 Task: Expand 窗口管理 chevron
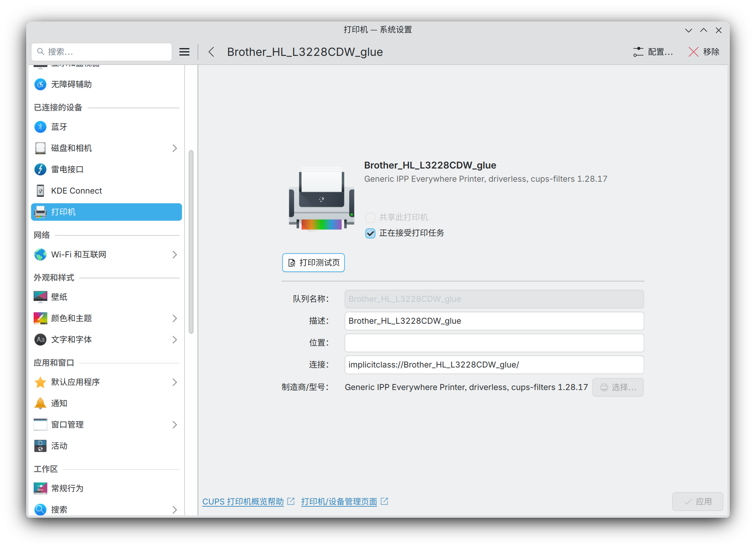click(175, 425)
